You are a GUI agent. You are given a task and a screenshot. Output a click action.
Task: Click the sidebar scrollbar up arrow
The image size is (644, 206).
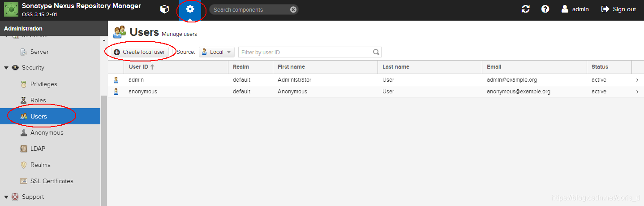coord(104,40)
